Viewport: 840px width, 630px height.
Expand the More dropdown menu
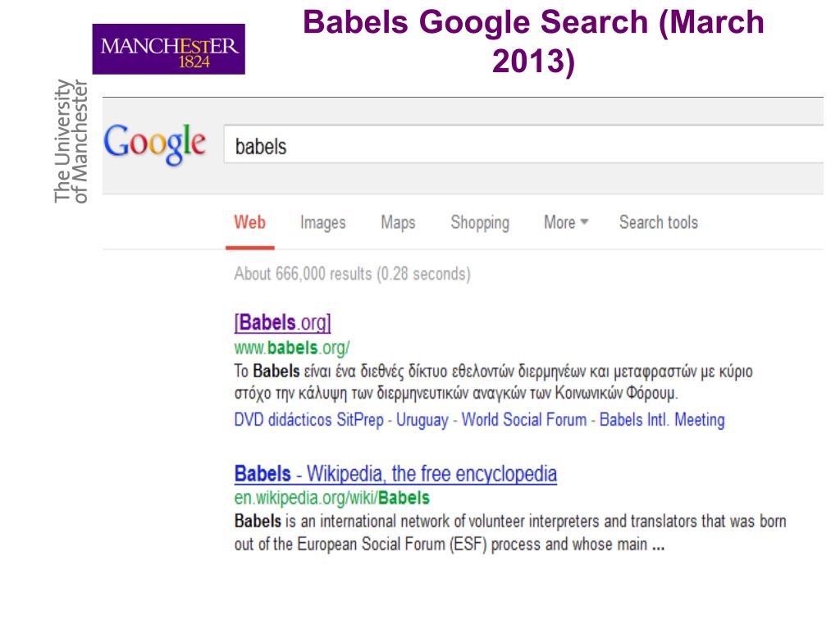(566, 222)
